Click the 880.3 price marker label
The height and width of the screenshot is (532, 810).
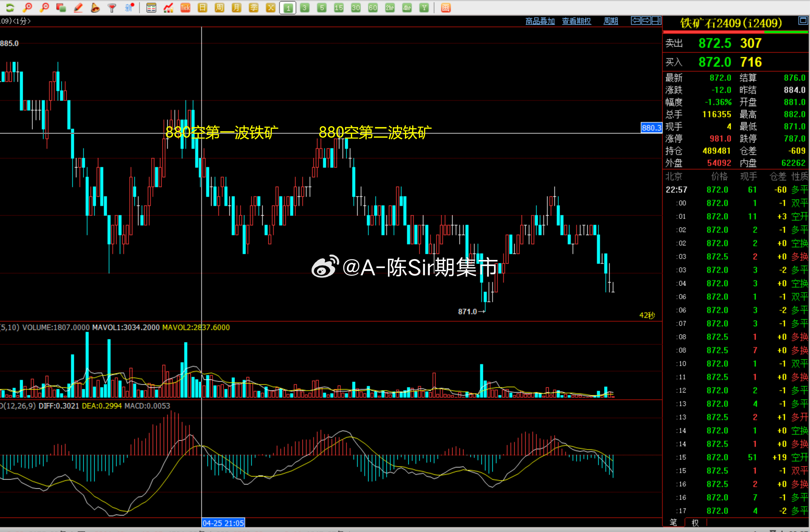pos(651,128)
